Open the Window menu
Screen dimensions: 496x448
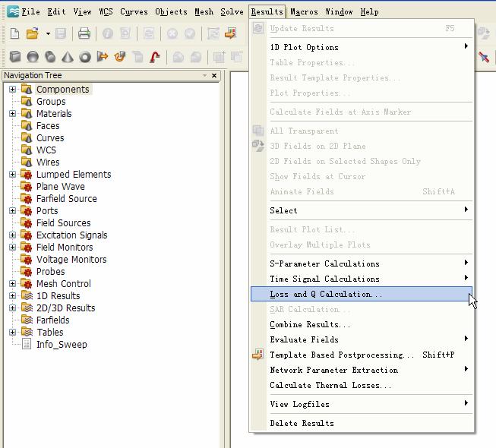pyautogui.click(x=339, y=12)
